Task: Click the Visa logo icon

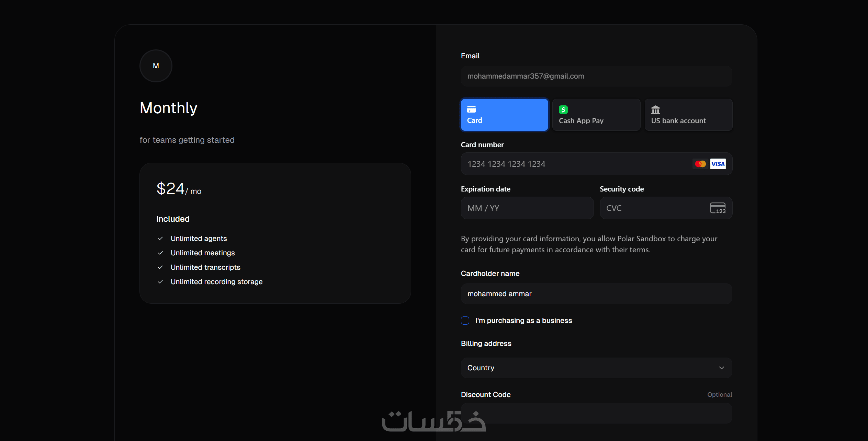Action: [x=718, y=164]
